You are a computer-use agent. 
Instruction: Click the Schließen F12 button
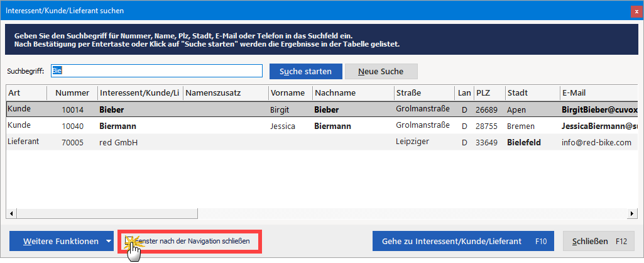click(x=598, y=241)
